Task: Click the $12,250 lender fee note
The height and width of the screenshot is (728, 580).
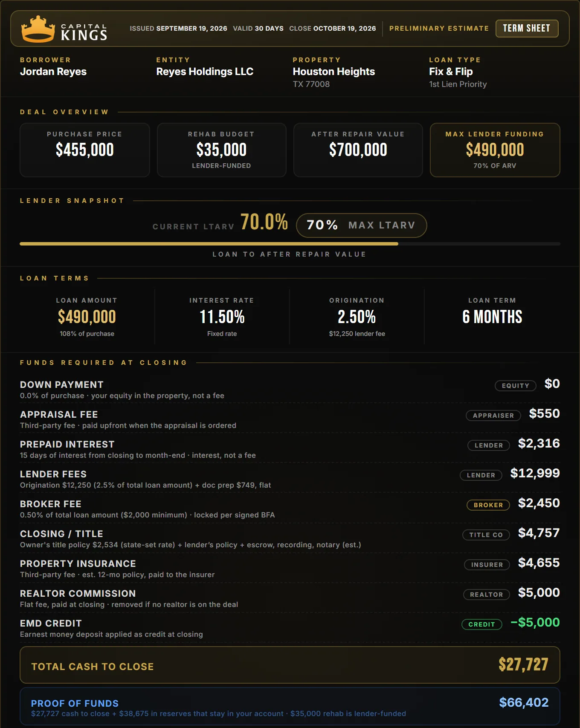Action: pyautogui.click(x=357, y=334)
